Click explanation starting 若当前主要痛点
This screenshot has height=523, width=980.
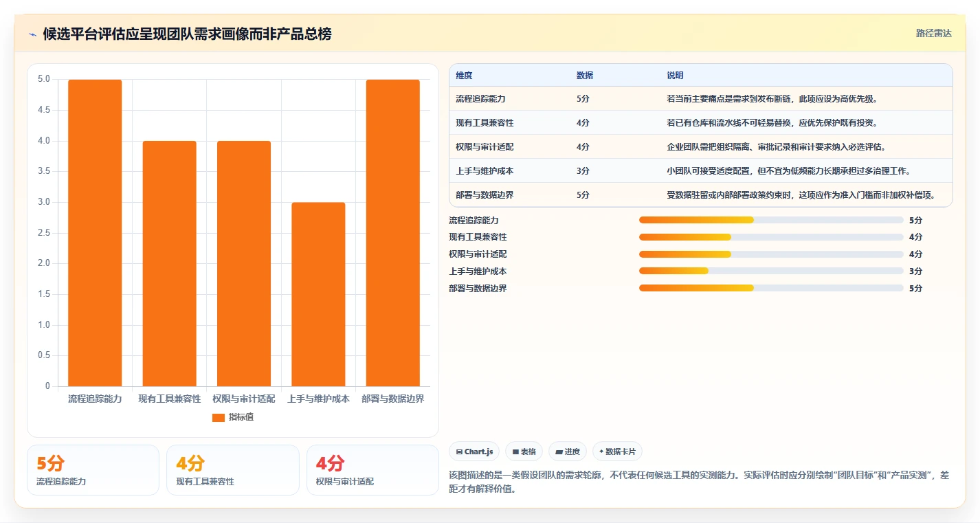click(772, 99)
